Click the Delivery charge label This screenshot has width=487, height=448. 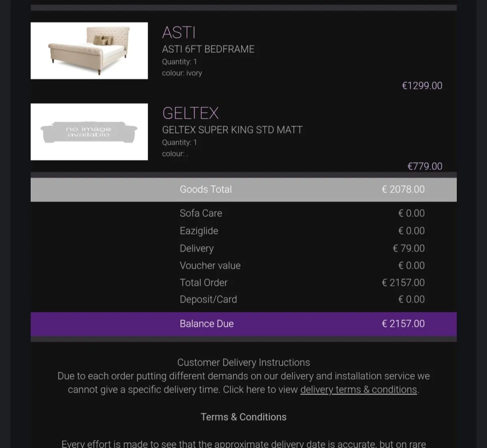(x=196, y=248)
